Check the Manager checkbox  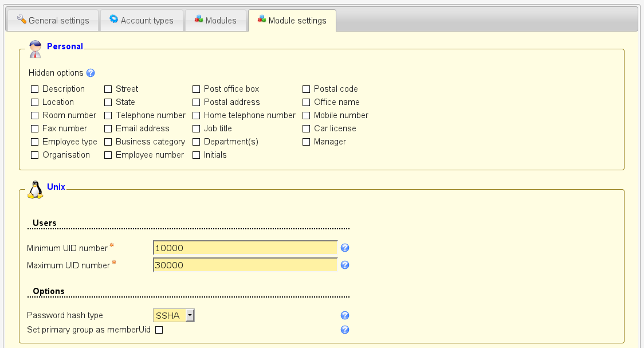[x=307, y=142]
